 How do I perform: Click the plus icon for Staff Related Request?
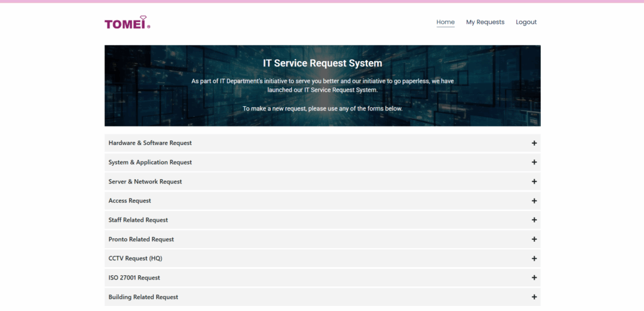[534, 220]
